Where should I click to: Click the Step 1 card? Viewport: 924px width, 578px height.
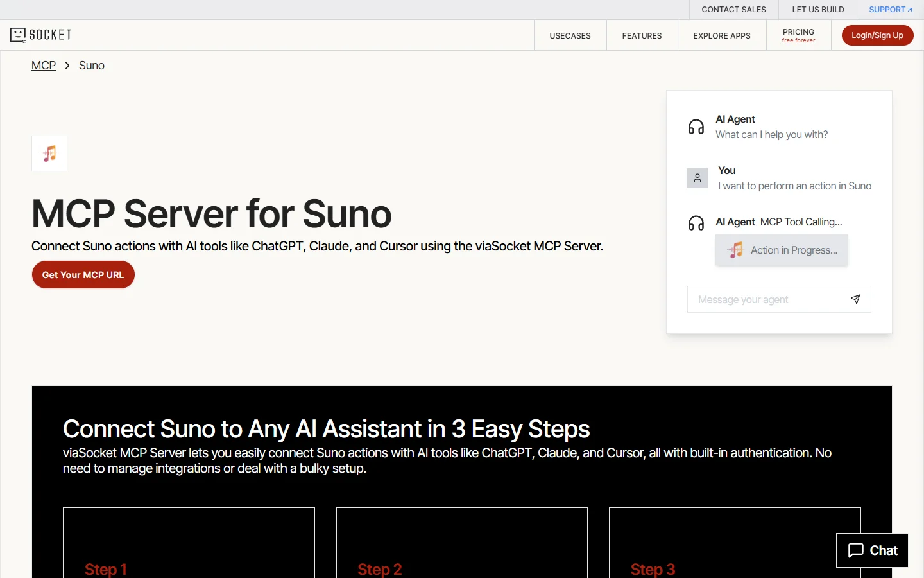click(189, 543)
